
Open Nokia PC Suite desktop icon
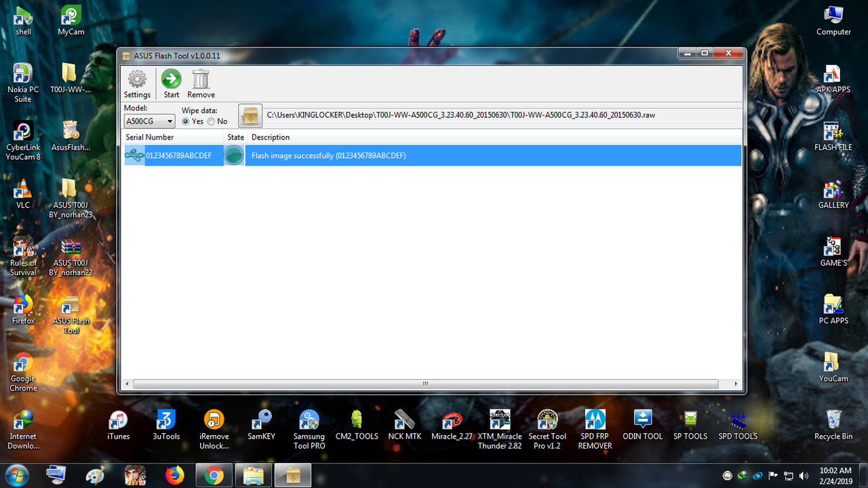point(23,83)
